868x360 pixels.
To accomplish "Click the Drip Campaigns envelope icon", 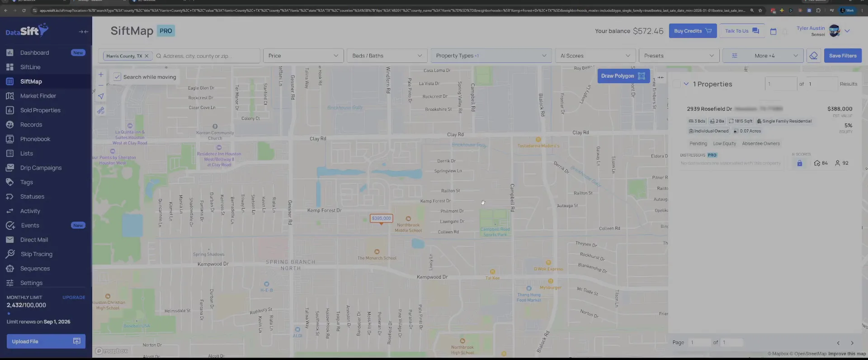I will [x=10, y=168].
